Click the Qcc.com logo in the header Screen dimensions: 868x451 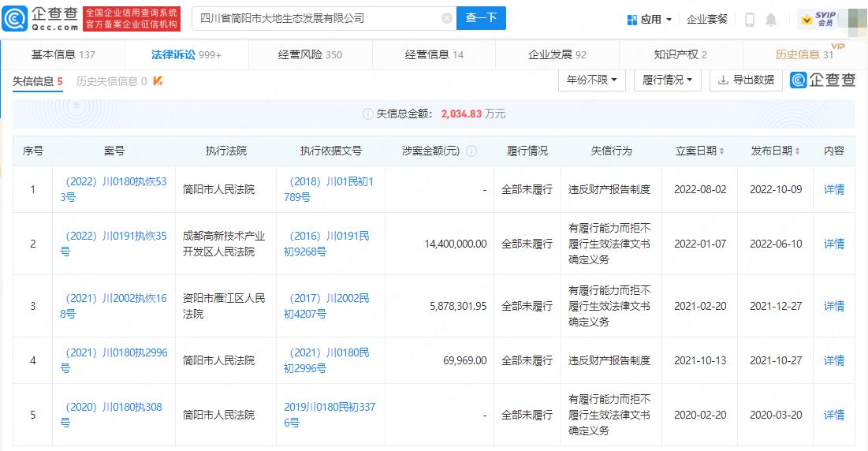coord(41,18)
